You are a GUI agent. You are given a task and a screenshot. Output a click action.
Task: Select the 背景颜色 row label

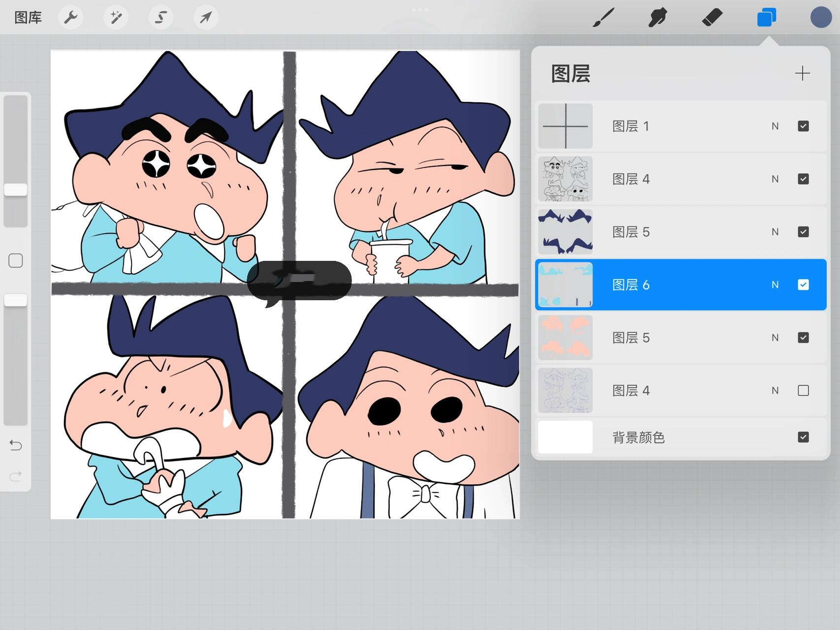point(639,438)
